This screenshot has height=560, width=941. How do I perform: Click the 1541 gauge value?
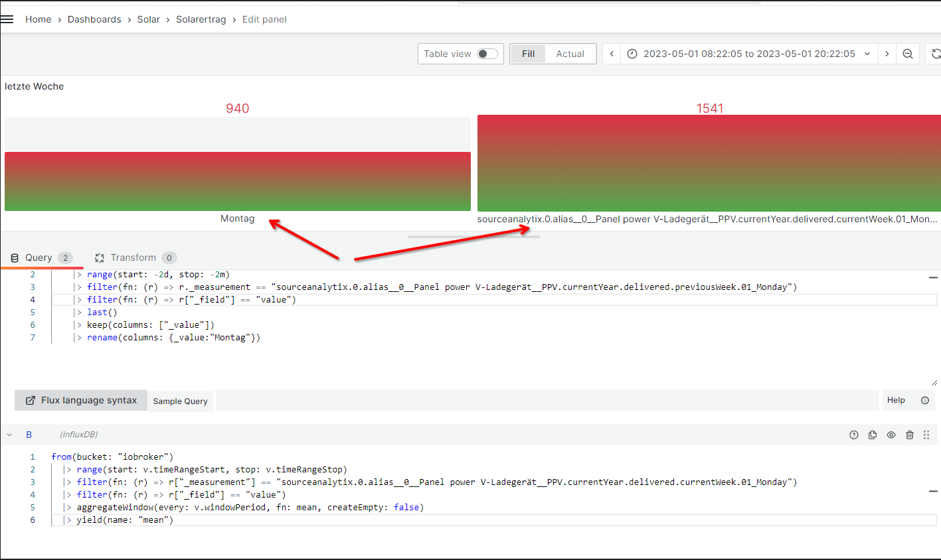tap(710, 108)
